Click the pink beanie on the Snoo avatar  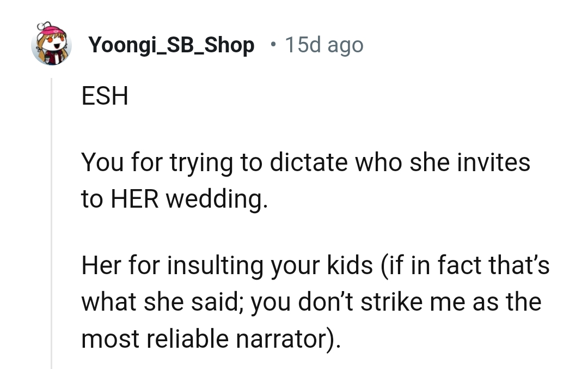point(52,30)
